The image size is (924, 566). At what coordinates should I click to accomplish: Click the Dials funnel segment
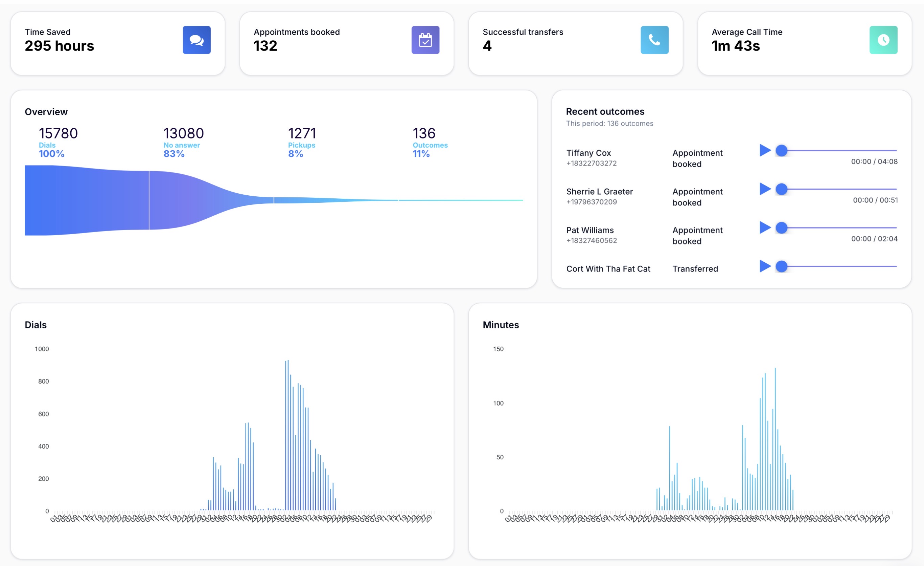(x=87, y=200)
